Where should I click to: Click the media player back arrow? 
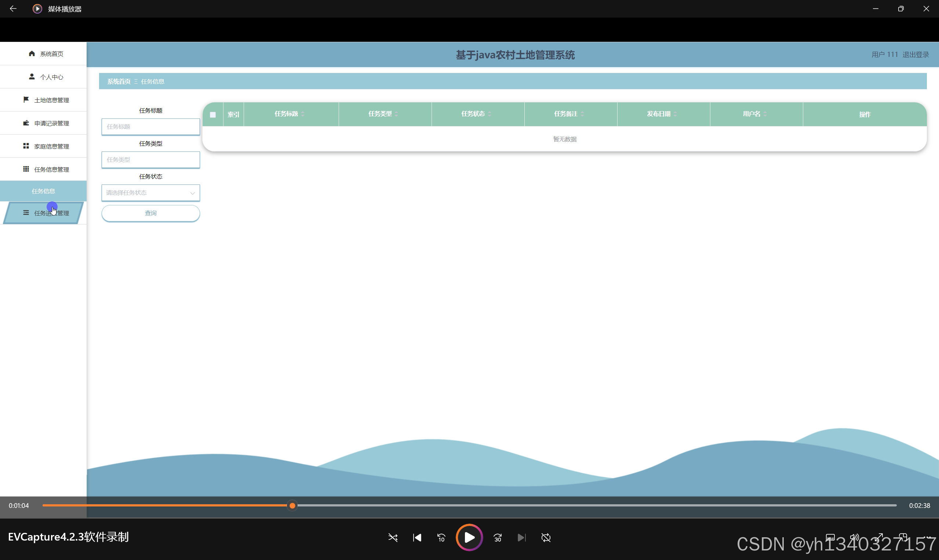(13, 9)
